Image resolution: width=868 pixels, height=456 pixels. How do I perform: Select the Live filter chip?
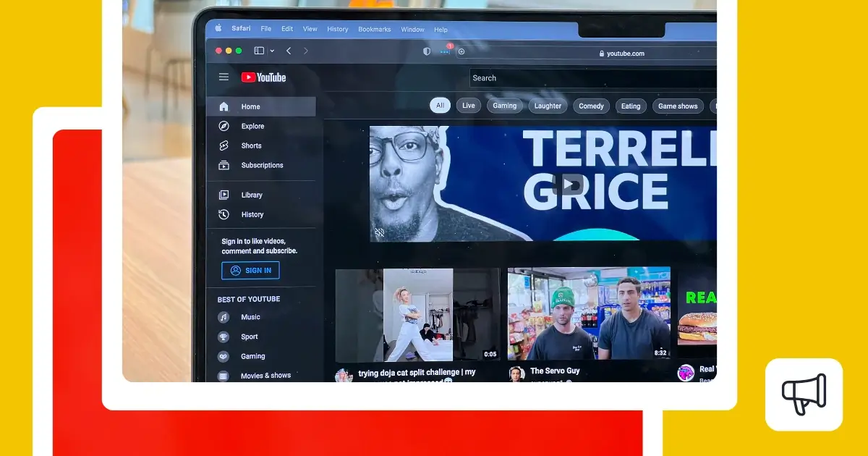pyautogui.click(x=469, y=106)
